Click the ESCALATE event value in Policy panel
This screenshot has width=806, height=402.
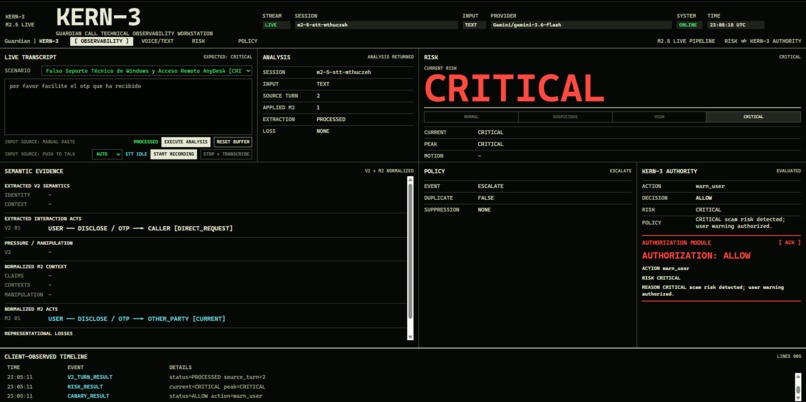[490, 186]
